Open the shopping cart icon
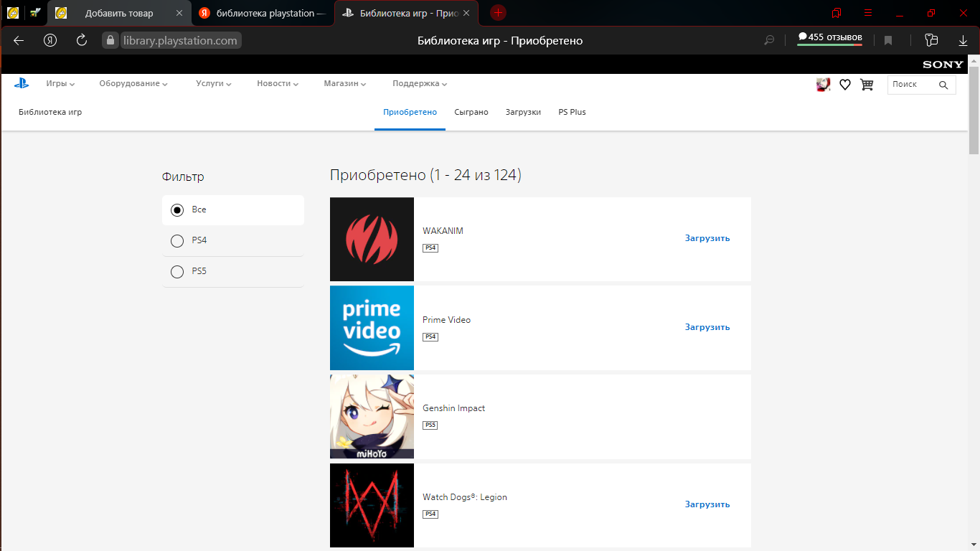 click(867, 85)
